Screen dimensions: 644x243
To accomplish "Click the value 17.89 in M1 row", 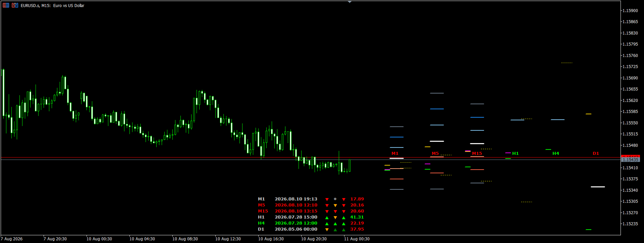I will 357,199.
